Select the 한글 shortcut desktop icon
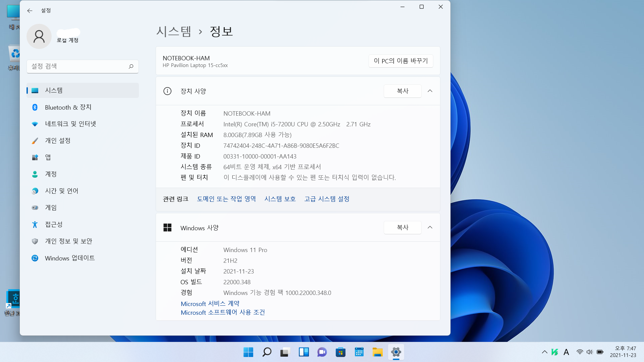 click(13, 303)
